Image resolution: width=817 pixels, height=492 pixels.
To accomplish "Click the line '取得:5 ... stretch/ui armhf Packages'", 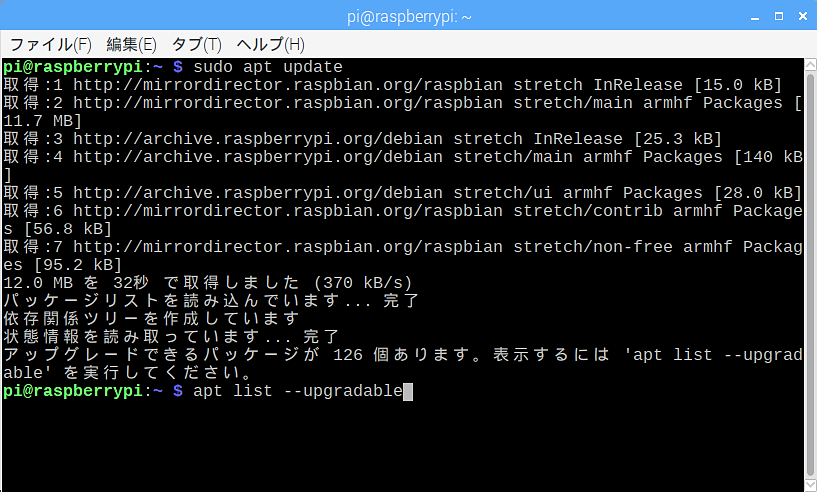I will point(402,193).
